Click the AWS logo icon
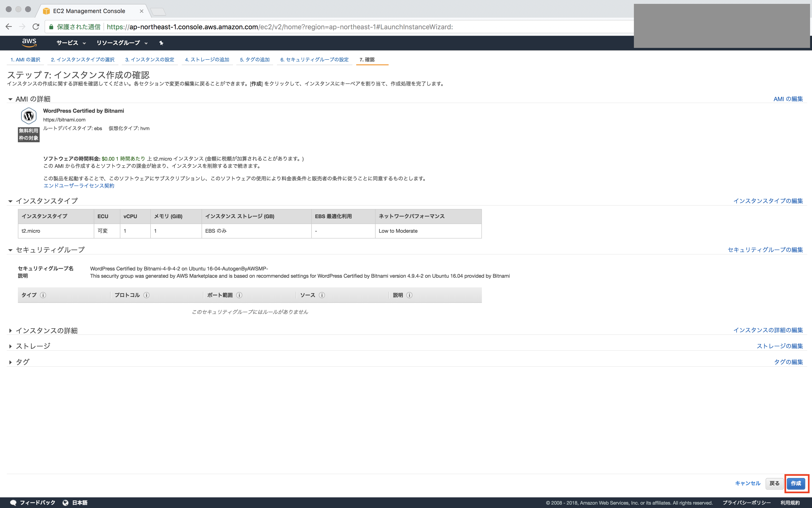The height and width of the screenshot is (508, 812). [29, 43]
